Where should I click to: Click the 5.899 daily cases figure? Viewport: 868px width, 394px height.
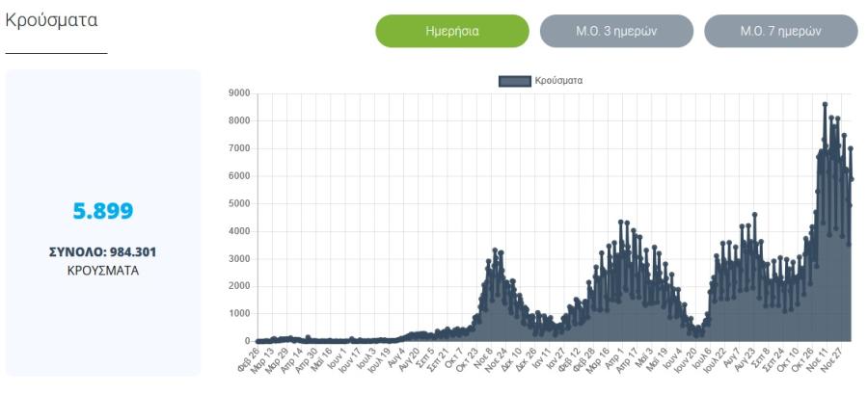pyautogui.click(x=103, y=211)
